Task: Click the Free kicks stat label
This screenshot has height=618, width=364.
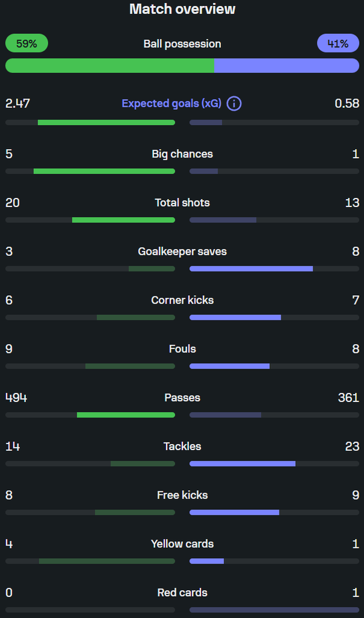Action: point(182,495)
